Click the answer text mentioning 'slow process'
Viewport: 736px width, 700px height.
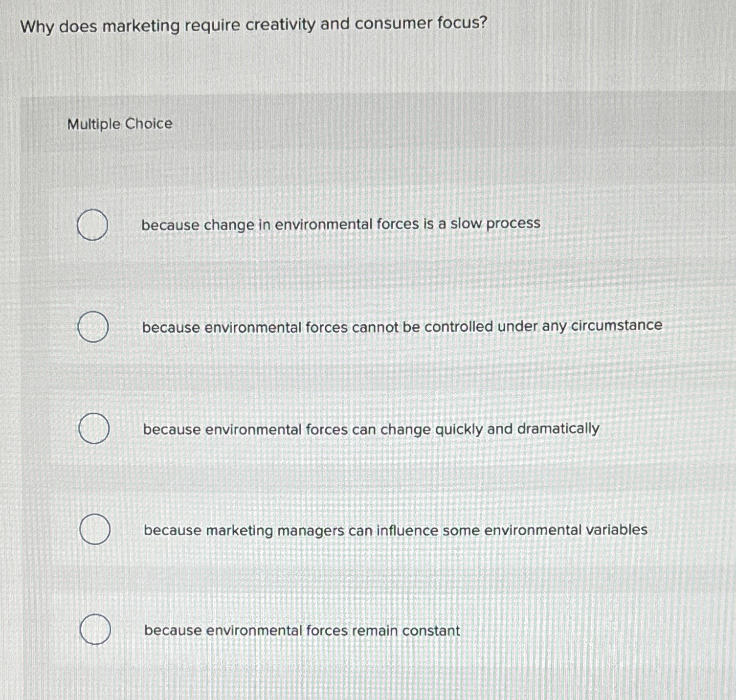pos(340,224)
